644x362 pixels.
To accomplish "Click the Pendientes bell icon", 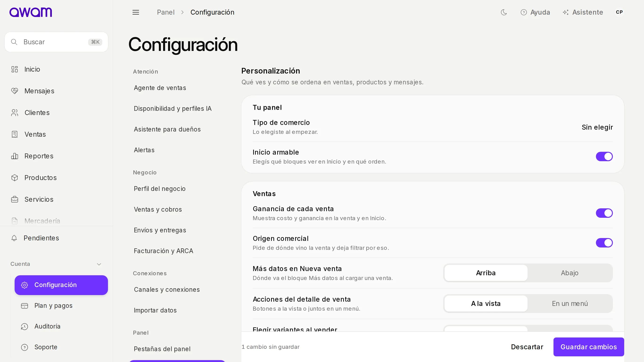I will [x=14, y=238].
